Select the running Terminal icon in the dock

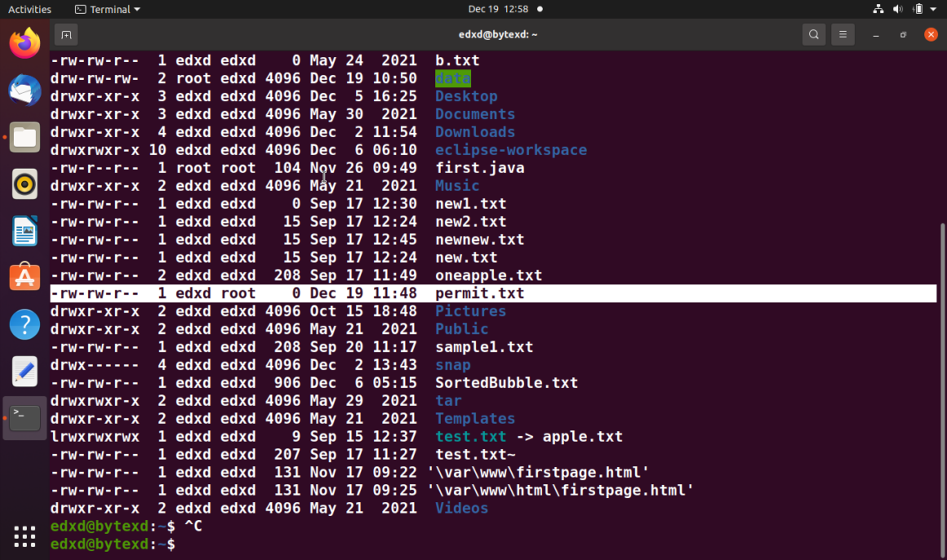pos(24,417)
